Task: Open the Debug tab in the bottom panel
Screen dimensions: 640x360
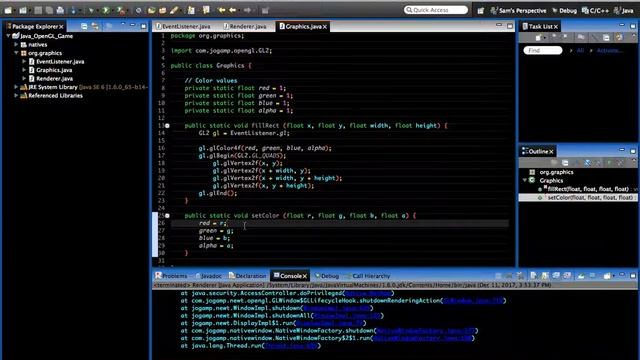Action: click(327, 276)
